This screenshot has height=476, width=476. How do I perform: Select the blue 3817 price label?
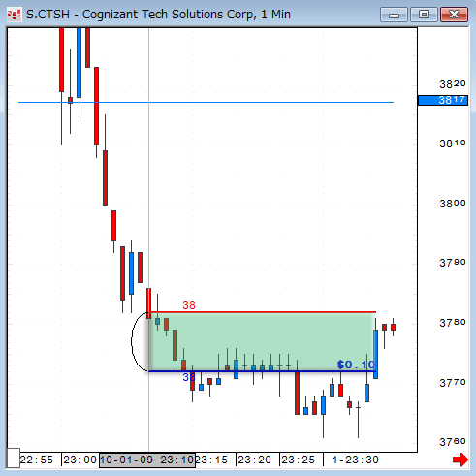[x=443, y=100]
